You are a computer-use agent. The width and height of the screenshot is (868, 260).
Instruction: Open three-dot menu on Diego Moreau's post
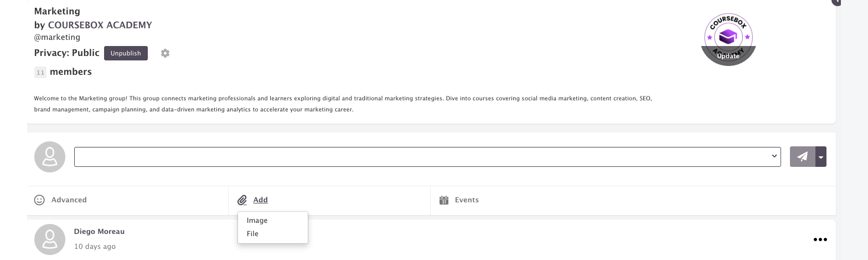(x=820, y=239)
